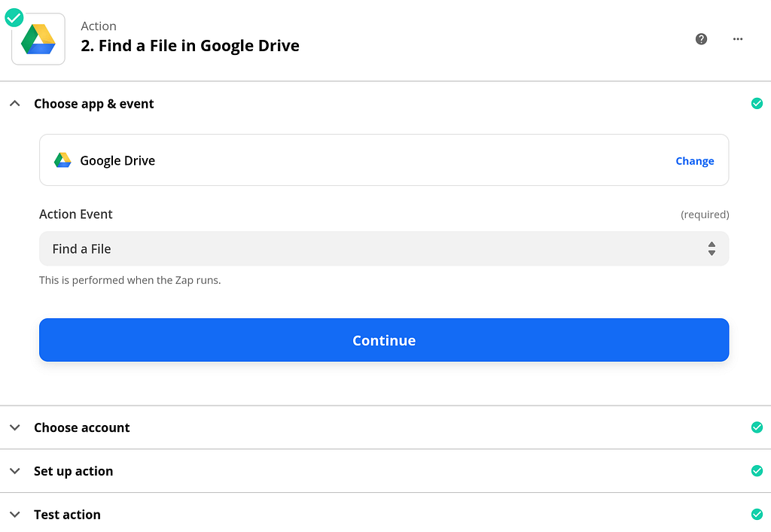Click the helper text 'This is performed when the Zap runs.'
This screenshot has width=771, height=532.
[130, 280]
